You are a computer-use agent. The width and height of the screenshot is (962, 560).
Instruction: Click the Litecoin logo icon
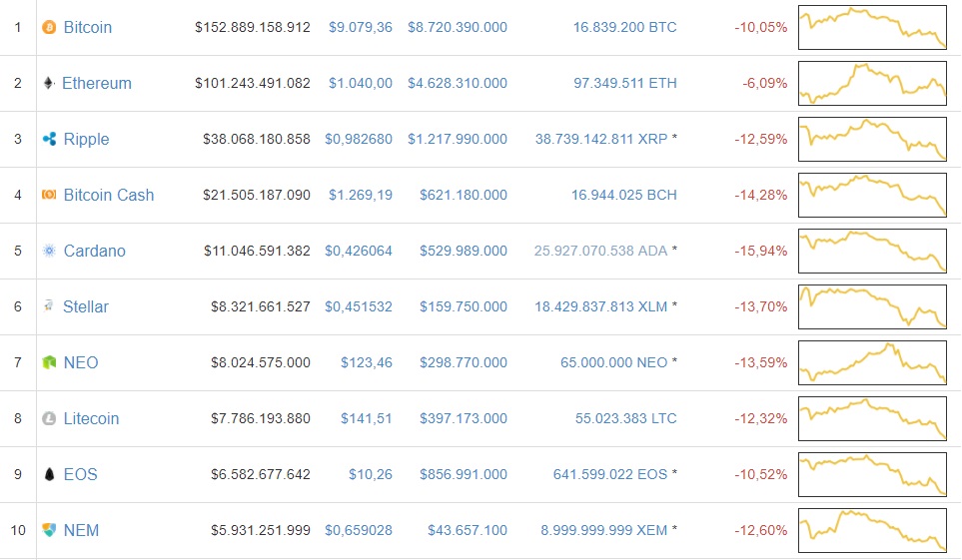49,419
